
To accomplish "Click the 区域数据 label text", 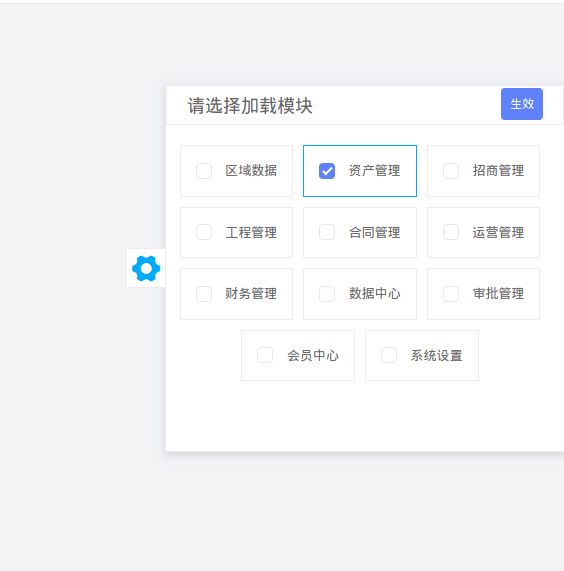I will pyautogui.click(x=251, y=171).
